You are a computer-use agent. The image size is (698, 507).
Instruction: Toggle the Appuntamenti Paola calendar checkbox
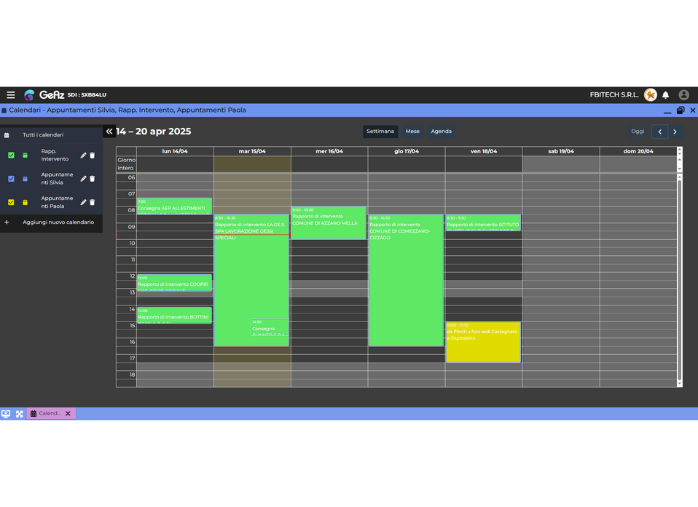[x=11, y=202]
